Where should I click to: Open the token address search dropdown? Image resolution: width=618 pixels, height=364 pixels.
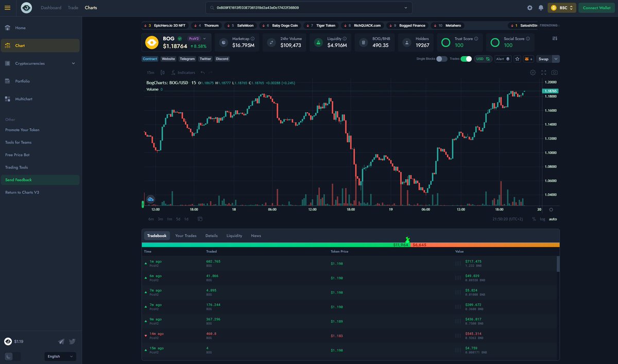(x=406, y=8)
